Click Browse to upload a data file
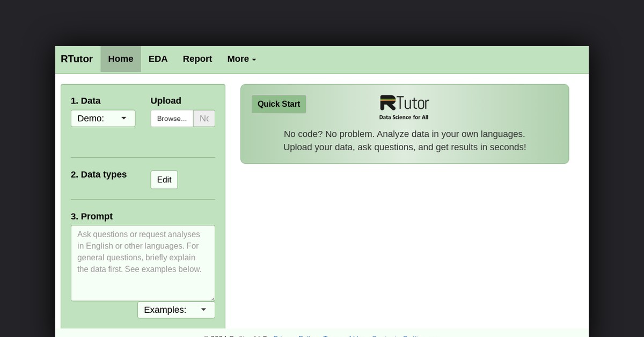 171,118
